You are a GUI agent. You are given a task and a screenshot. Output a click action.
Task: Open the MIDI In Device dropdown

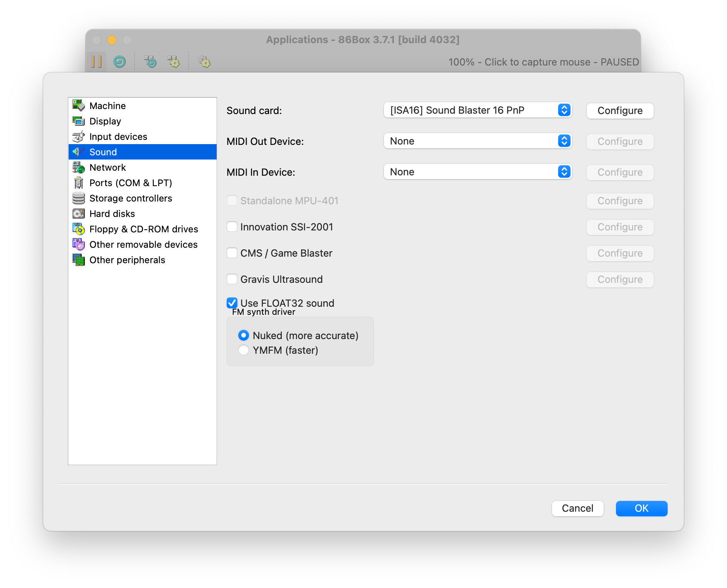click(478, 172)
